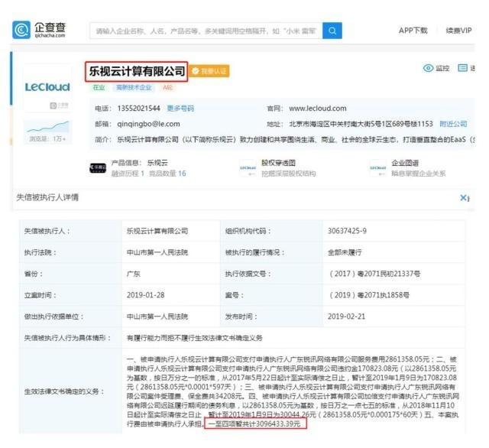The image size is (489, 448).
Task: Click the eye-shaped 监控 monitor icon
Action: (x=428, y=69)
